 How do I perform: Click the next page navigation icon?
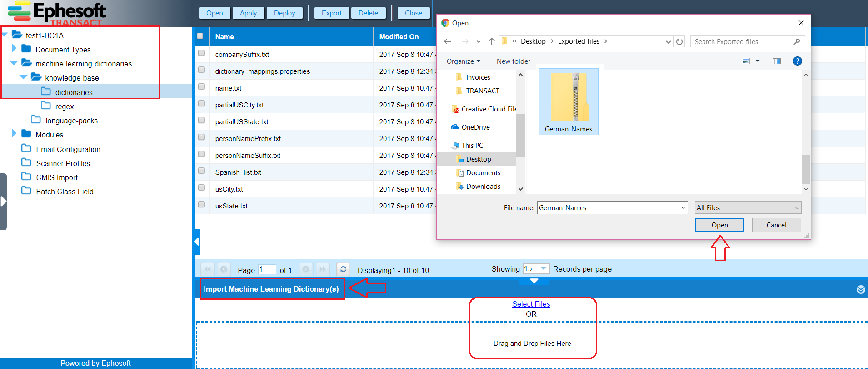pos(306,269)
